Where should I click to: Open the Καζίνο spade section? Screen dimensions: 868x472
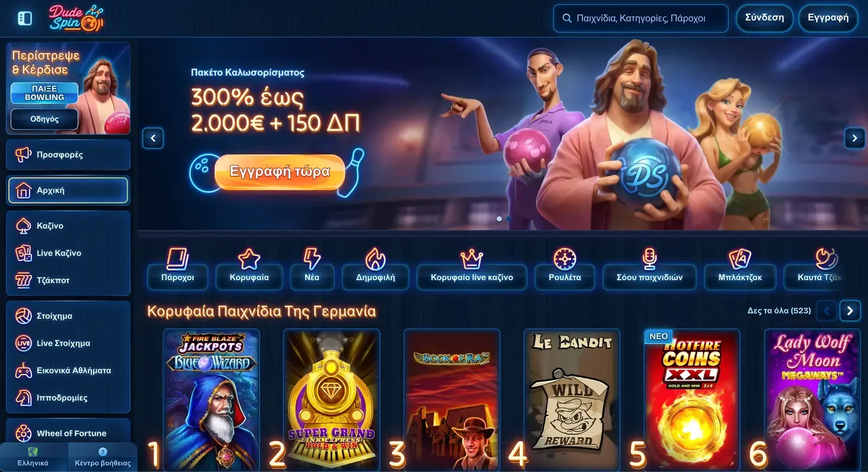(x=68, y=226)
